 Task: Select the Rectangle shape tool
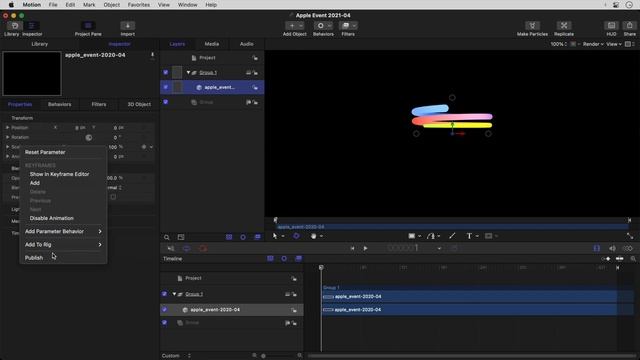(412, 236)
